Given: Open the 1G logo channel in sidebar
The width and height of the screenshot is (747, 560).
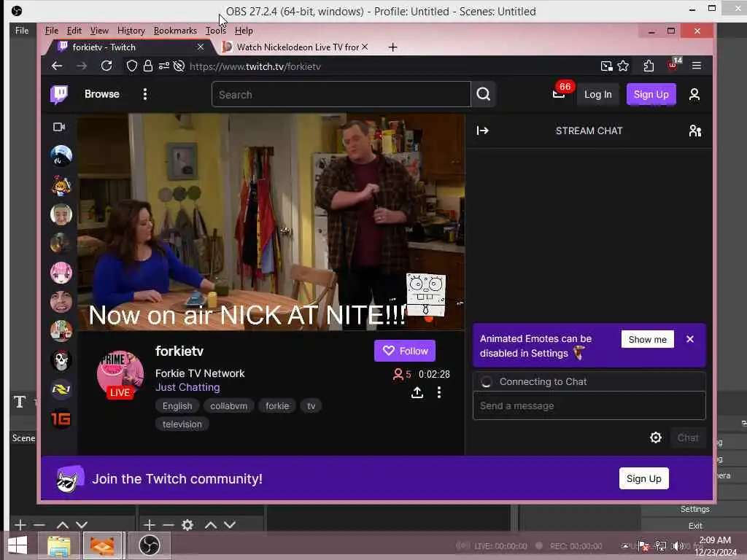Looking at the screenshot, I should (61, 419).
